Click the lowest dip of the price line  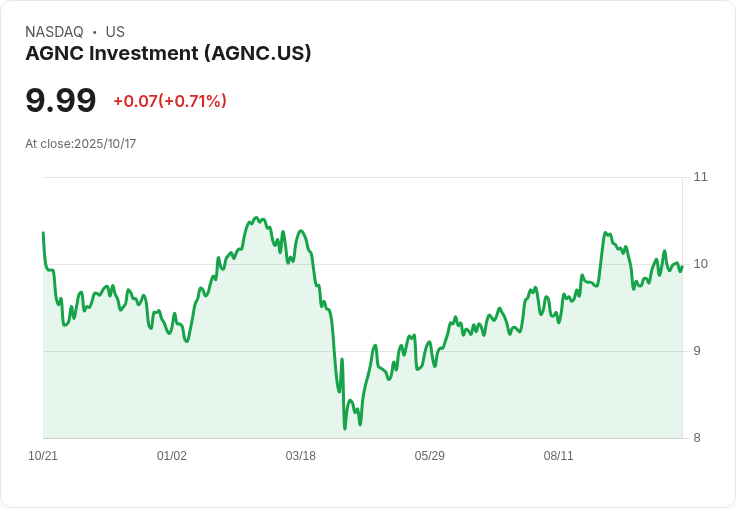(x=345, y=429)
